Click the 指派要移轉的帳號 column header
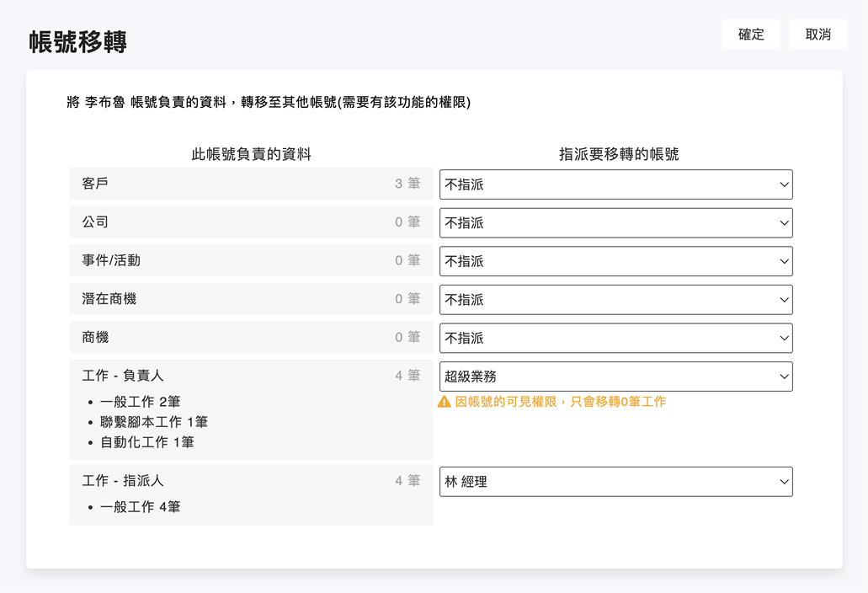 pyautogui.click(x=618, y=154)
